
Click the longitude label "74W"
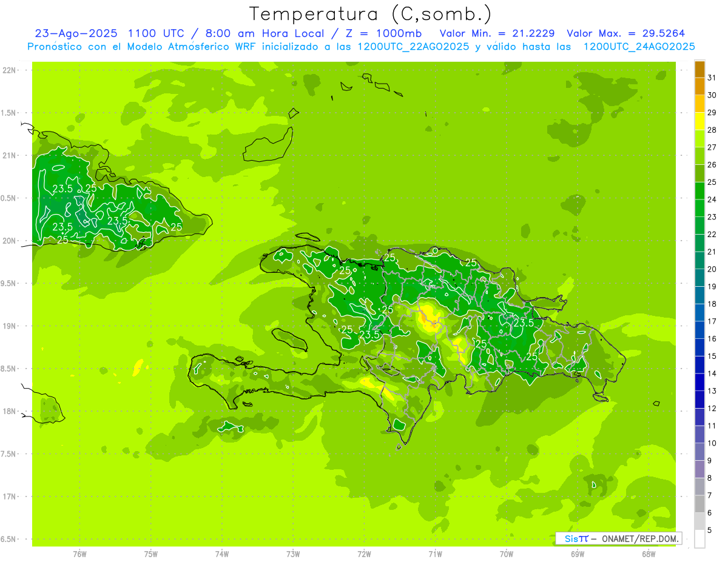[222, 554]
